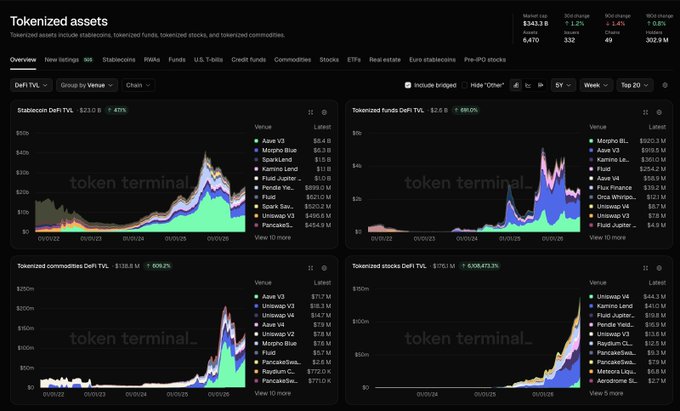Toggle Kamino Lend swatch in Tokenized stocks legend
Screen dimensions: 680x411
[x=591, y=306]
